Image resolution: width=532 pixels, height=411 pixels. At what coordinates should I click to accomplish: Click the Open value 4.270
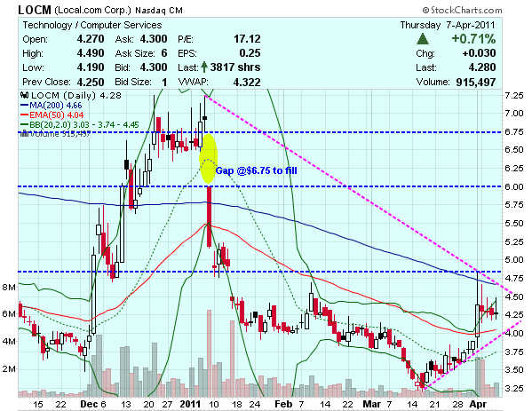(91, 39)
